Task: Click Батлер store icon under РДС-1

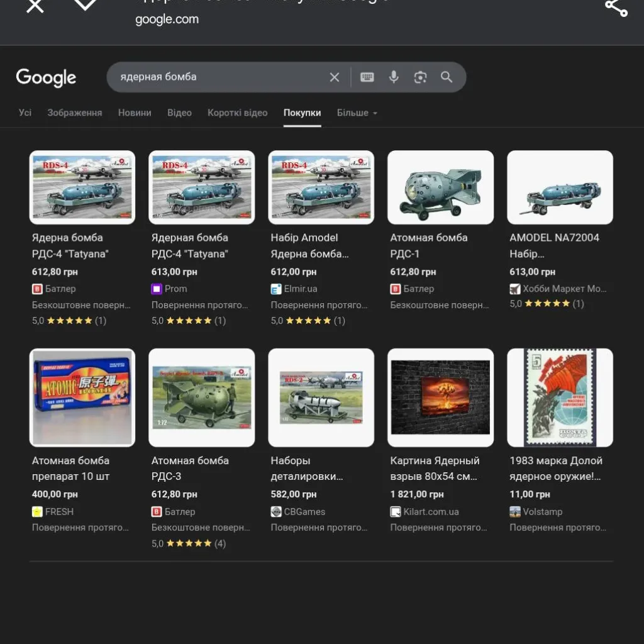Action: 395,289
